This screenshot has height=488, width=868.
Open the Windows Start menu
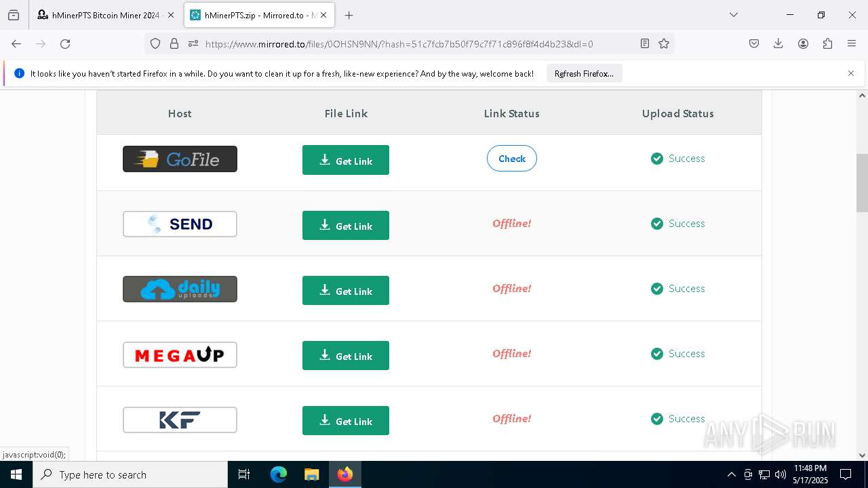pyautogui.click(x=16, y=474)
